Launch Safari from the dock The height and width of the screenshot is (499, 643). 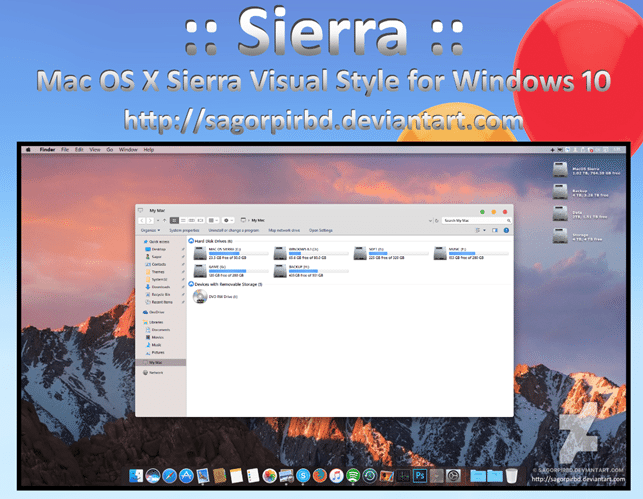coord(169,476)
